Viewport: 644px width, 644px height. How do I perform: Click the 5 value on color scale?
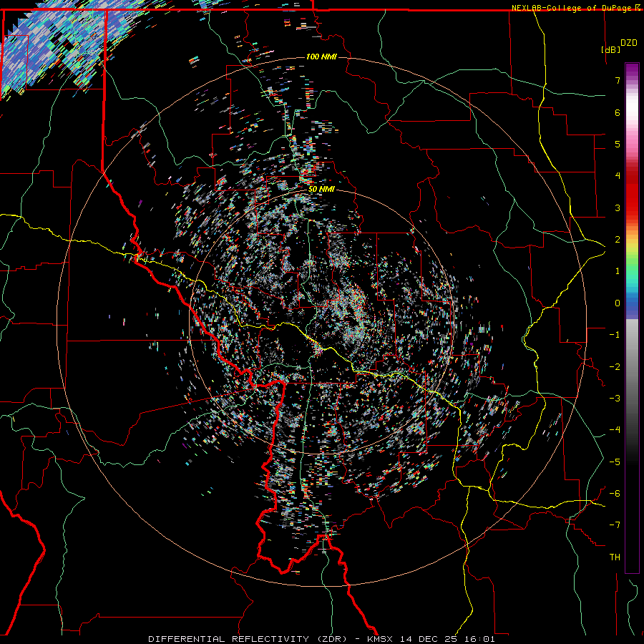(618, 144)
